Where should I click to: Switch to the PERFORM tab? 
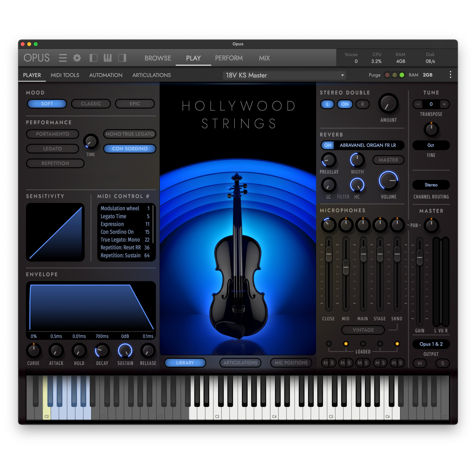coord(229,58)
